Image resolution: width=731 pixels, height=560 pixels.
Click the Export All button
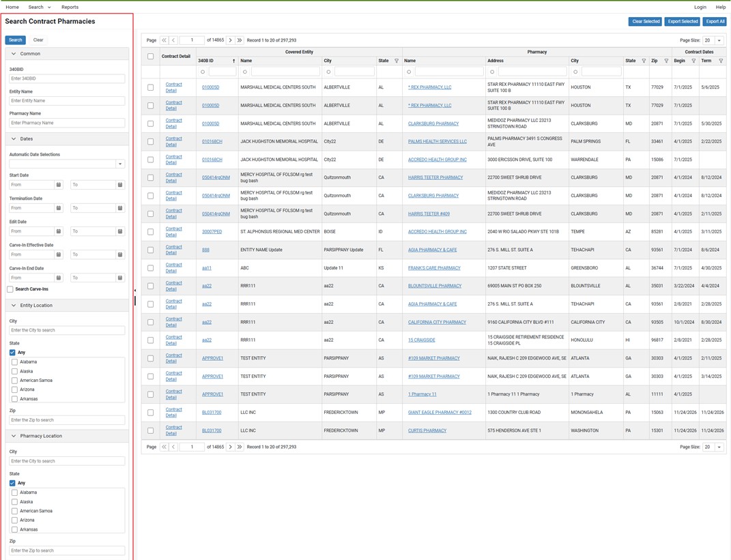[714, 21]
